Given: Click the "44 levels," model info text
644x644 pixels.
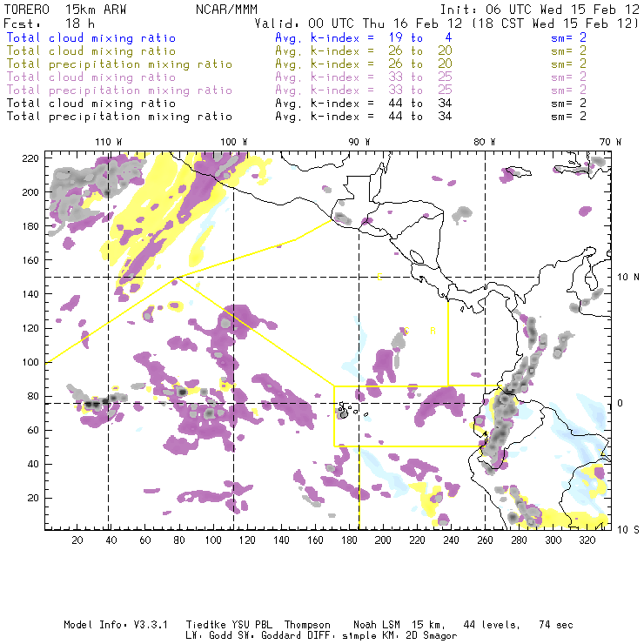Looking at the screenshot, I should pos(492,625).
